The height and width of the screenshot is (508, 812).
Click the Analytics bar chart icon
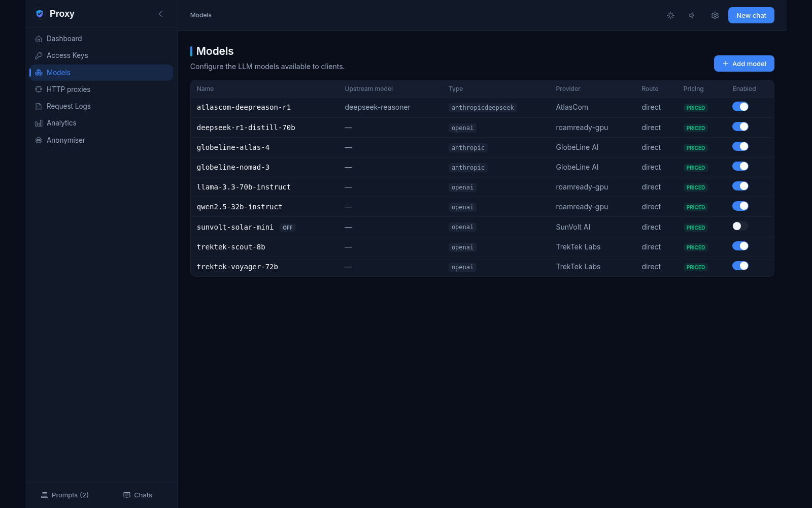coord(39,123)
